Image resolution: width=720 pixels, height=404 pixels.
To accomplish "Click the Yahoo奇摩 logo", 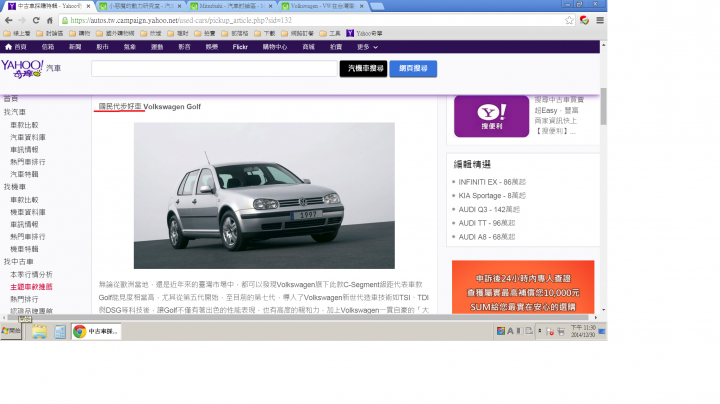I will point(22,69).
